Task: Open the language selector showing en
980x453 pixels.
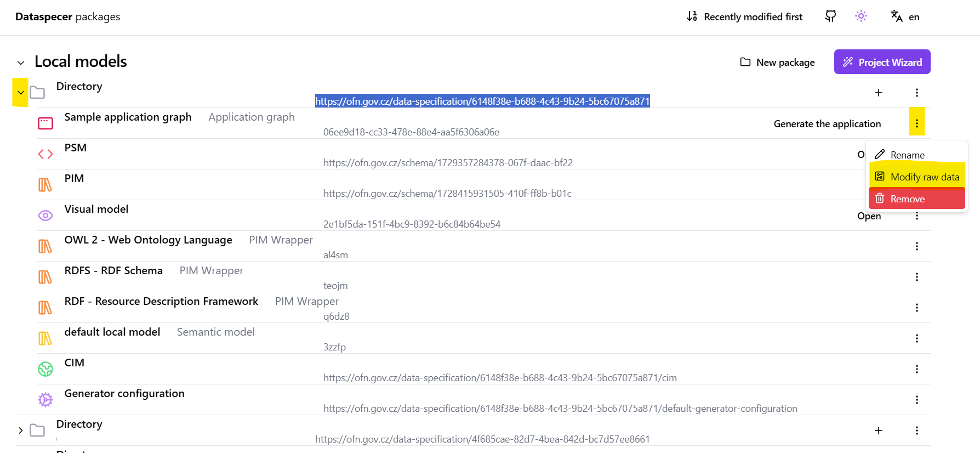Action: [905, 17]
